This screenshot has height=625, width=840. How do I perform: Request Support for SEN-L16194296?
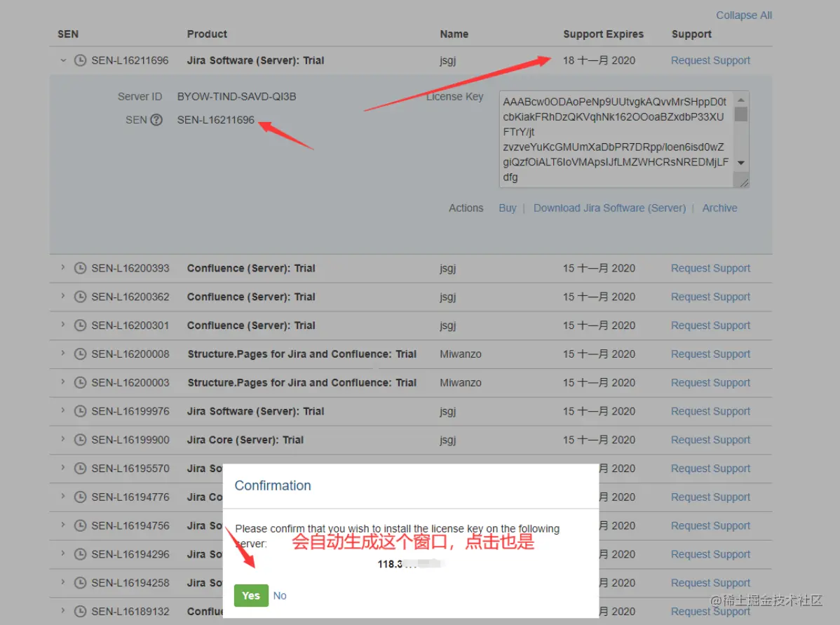pos(710,554)
